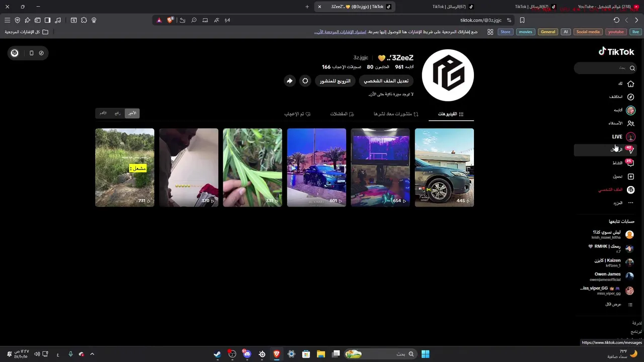
Task: Open the all bookmarks folder
Action: [27, 32]
